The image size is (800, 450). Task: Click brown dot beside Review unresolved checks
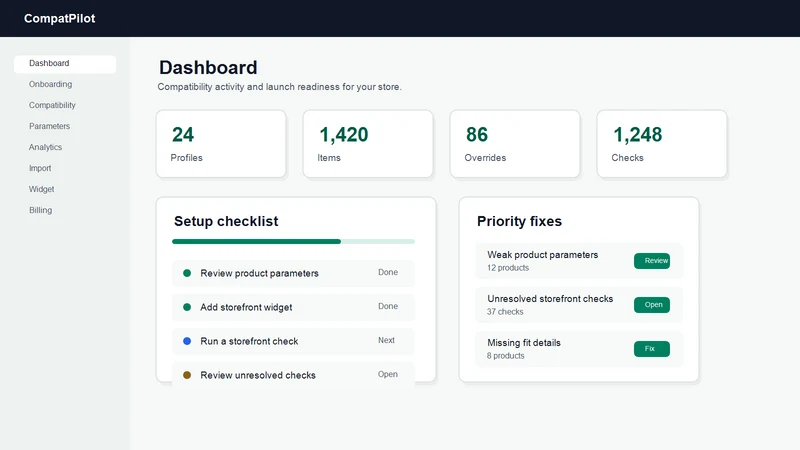pos(187,375)
